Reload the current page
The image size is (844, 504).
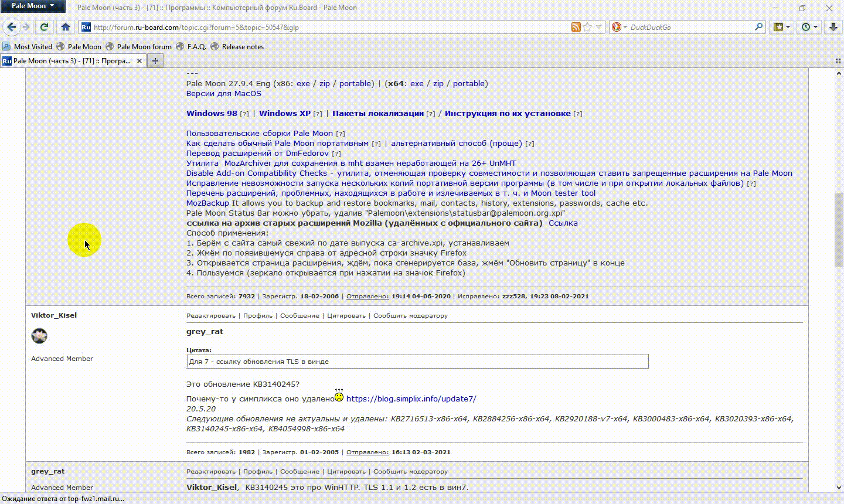point(44,27)
